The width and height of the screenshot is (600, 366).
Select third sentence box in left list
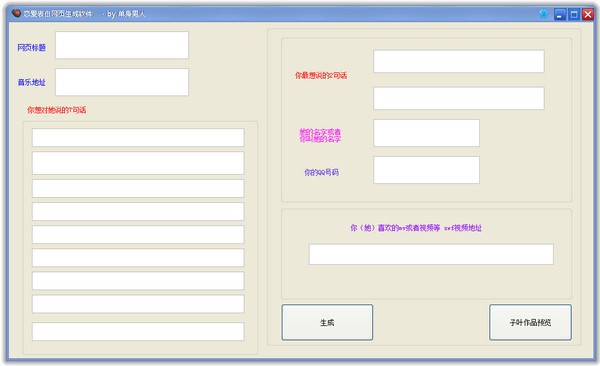point(138,188)
